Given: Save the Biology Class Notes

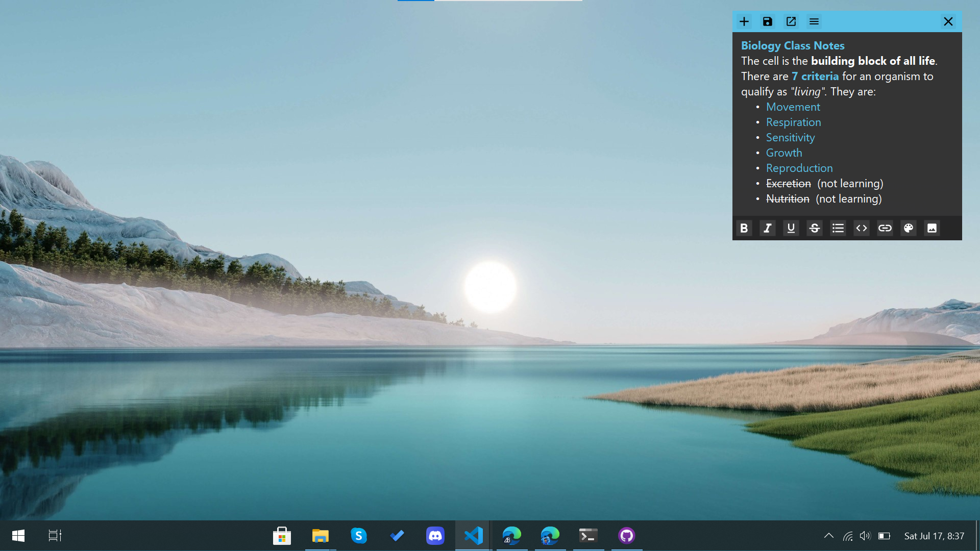Looking at the screenshot, I should pos(768,21).
